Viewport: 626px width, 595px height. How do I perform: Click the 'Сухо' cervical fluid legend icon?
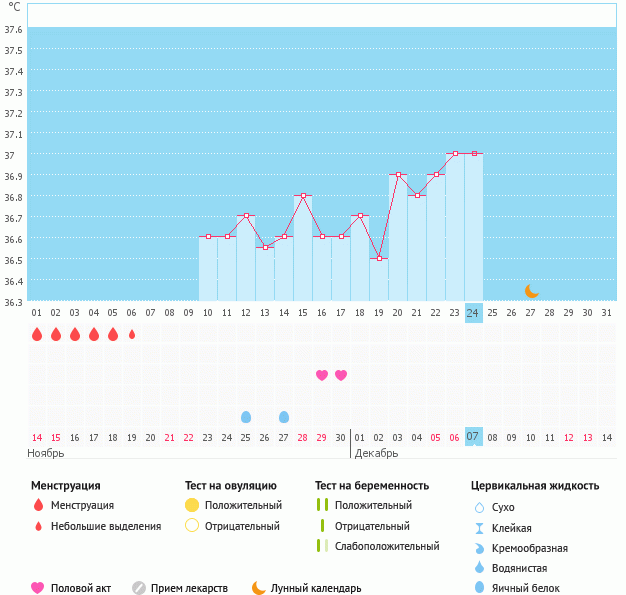click(479, 507)
